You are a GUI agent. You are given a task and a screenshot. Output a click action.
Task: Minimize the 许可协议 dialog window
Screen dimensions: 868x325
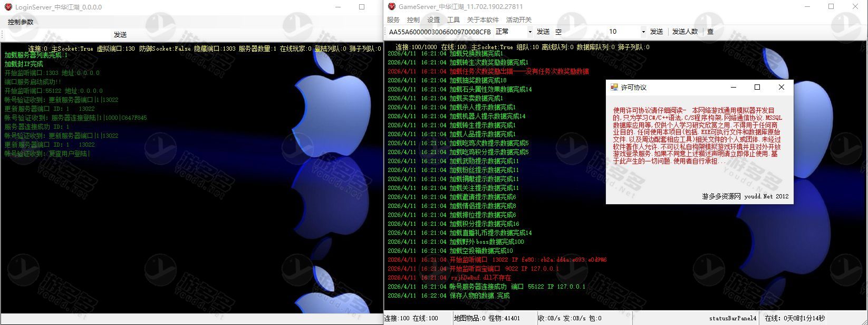pos(733,87)
